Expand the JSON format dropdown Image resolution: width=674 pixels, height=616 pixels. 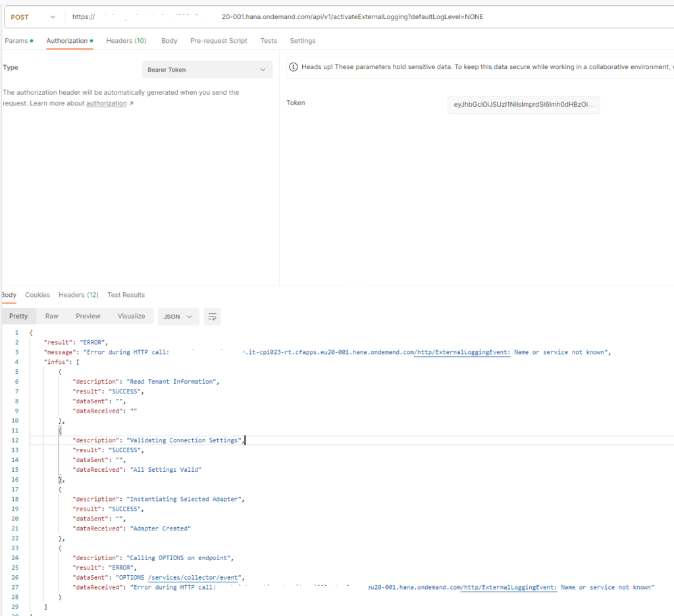[178, 317]
